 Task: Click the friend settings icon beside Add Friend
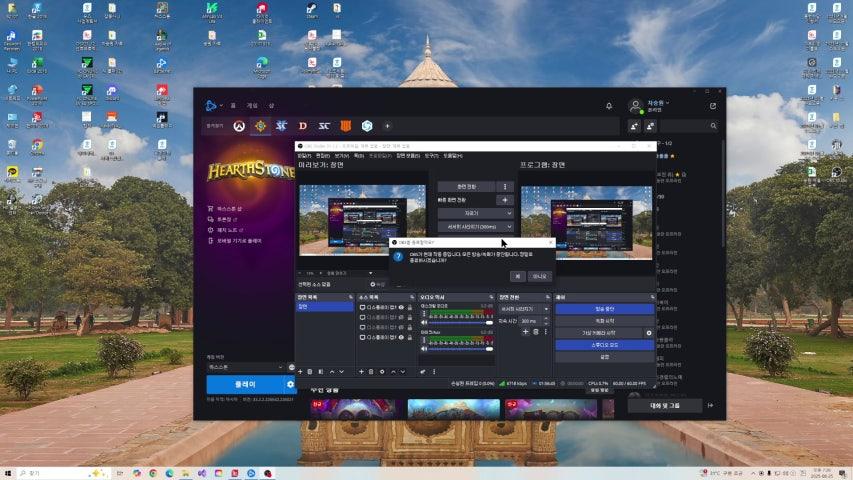tap(651, 126)
